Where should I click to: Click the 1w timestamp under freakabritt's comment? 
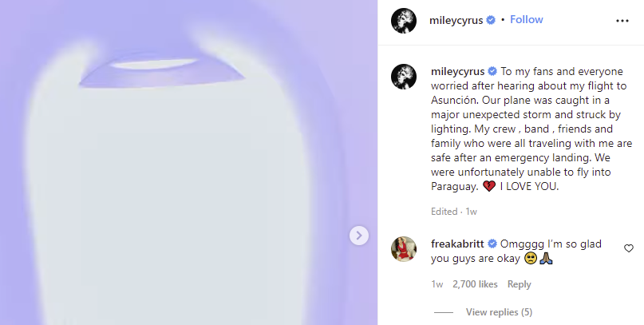tap(437, 284)
